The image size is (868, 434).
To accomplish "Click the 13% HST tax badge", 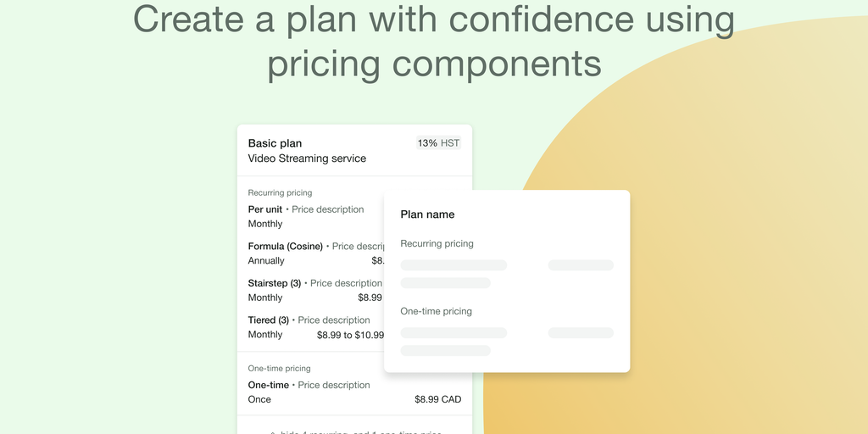I will click(438, 143).
